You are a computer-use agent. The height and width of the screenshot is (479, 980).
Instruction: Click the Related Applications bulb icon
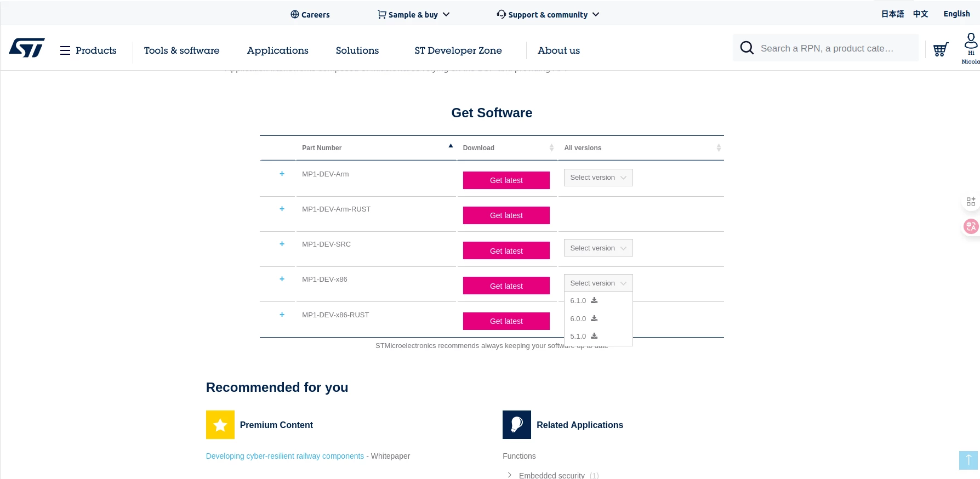(517, 425)
